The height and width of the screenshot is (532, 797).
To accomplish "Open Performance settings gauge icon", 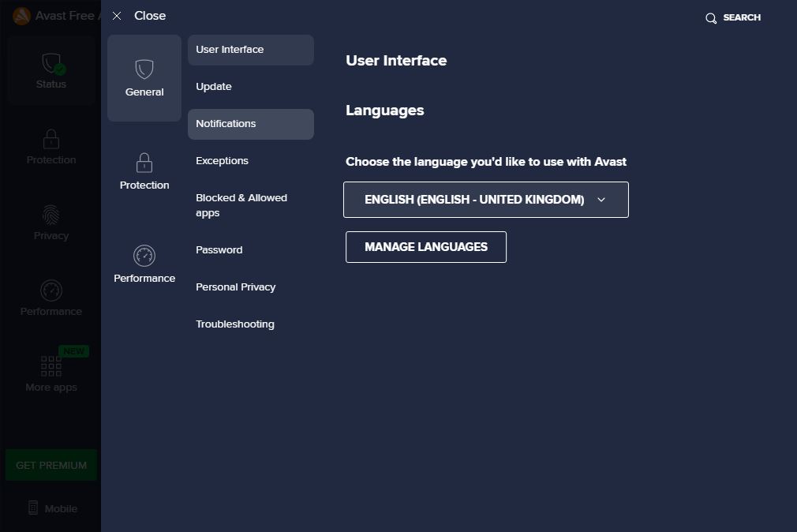I will [144, 256].
